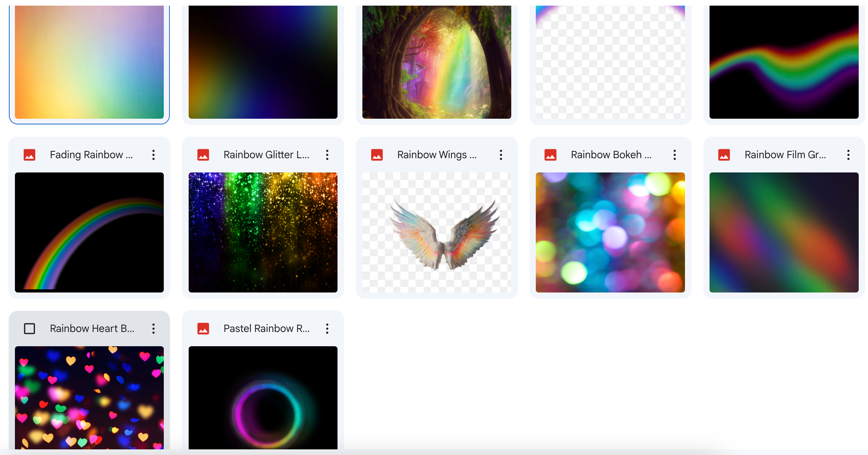Select the Rainbow Wings thumbnail preview
This screenshot has width=868, height=455.
(436, 232)
